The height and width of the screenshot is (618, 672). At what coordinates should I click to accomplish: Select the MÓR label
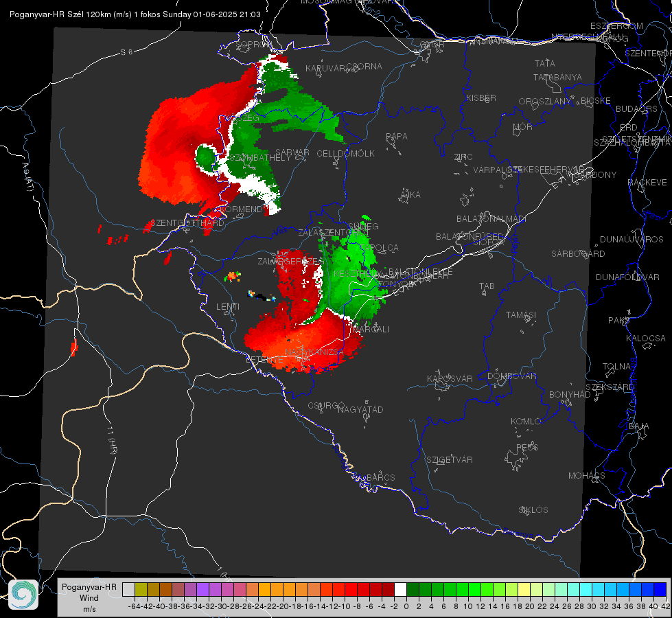(x=523, y=126)
